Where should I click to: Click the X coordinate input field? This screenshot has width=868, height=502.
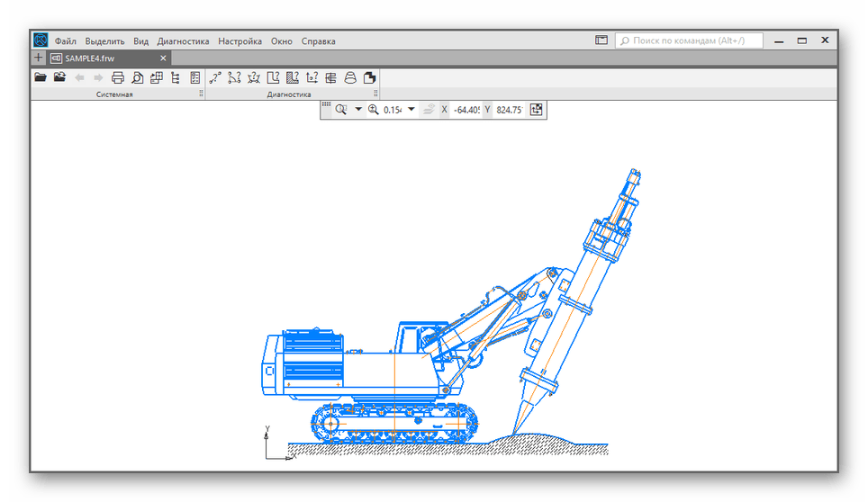point(466,110)
